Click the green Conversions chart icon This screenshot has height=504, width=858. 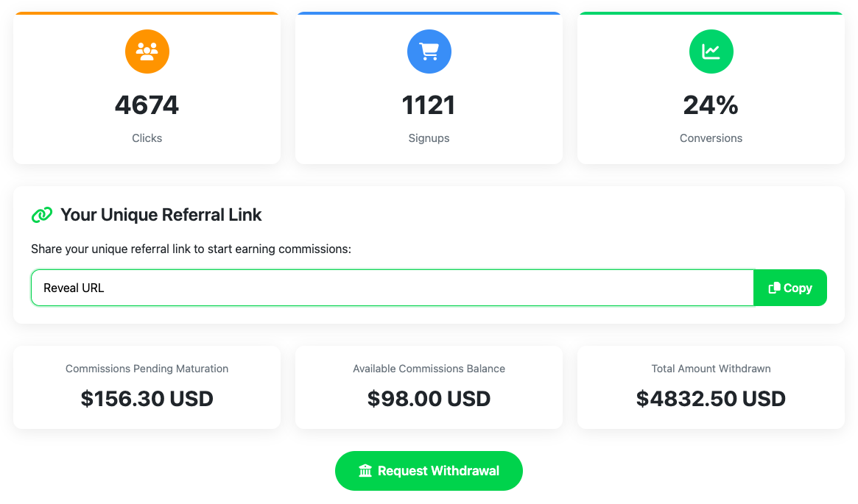click(711, 52)
